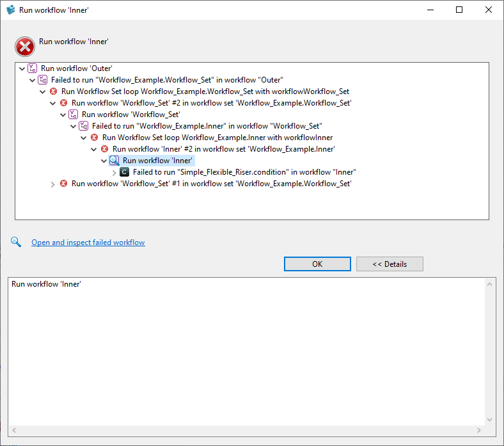Collapse the Run workflow 'Workflow_Set' node
Screen dimensions: 504x446
coord(63,115)
